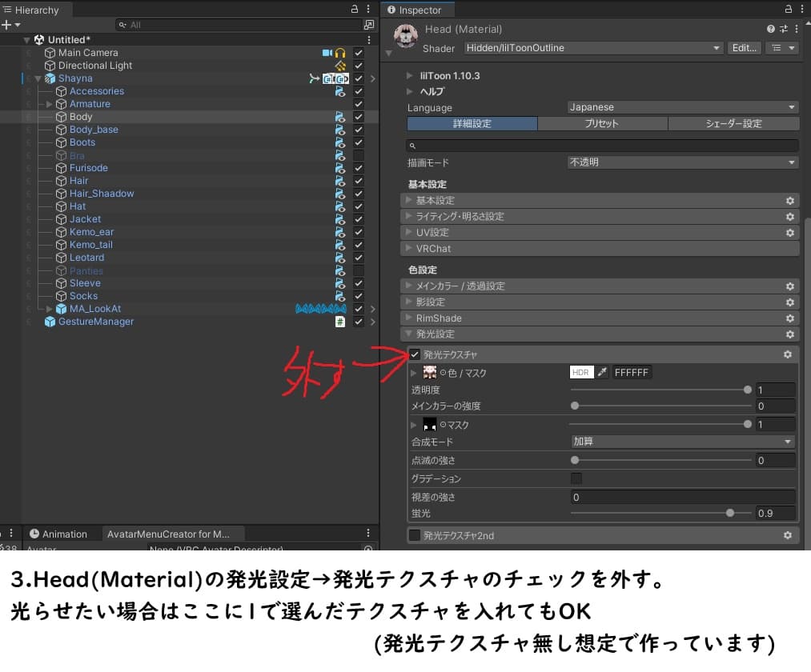Click the emission texture color/mask thumbnail

pyautogui.click(x=430, y=372)
